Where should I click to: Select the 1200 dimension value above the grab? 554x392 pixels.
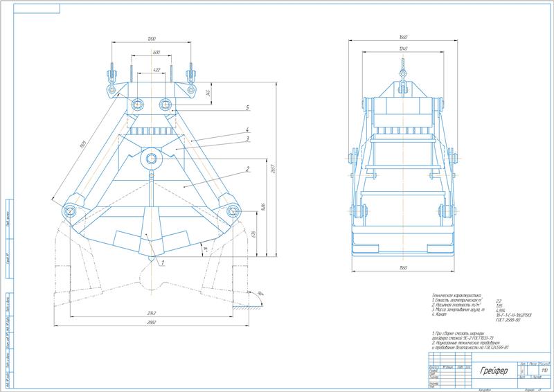click(x=151, y=39)
